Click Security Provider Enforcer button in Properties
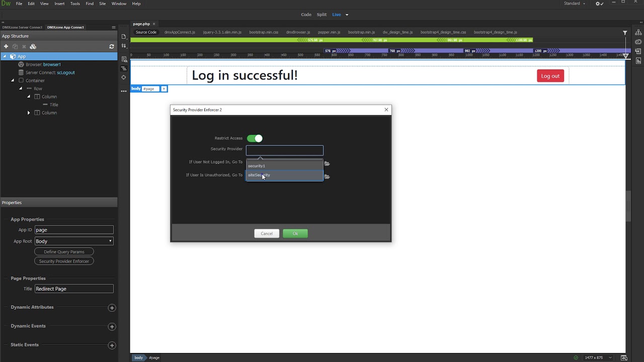The image size is (644, 362). click(64, 261)
